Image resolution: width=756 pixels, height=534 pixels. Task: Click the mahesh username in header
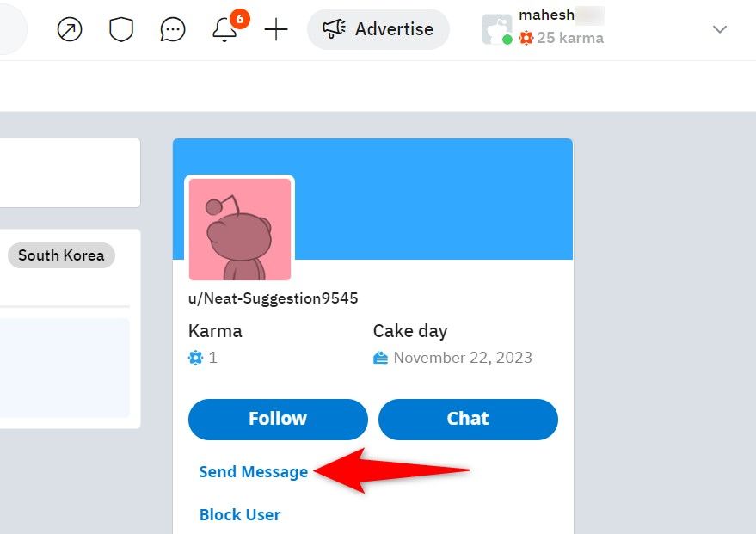coord(547,15)
